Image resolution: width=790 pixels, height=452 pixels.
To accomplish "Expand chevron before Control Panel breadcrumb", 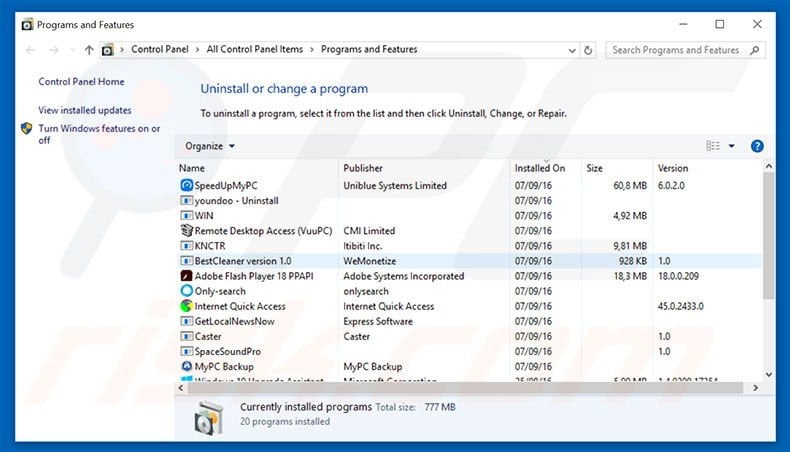I will coord(122,49).
